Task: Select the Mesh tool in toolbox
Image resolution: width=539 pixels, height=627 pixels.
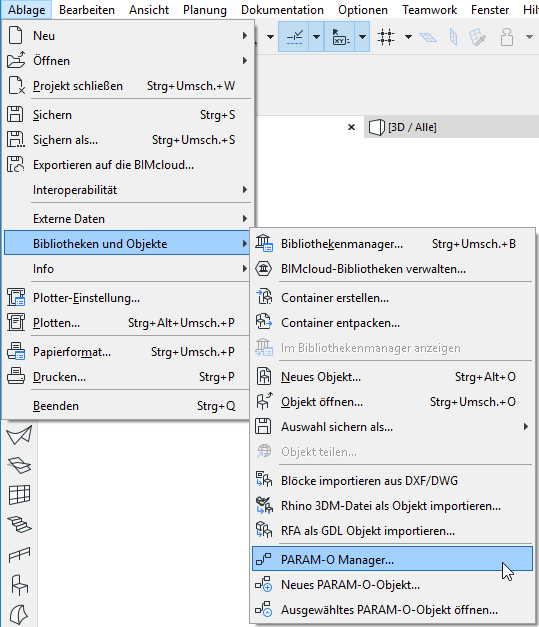Action: (19, 465)
